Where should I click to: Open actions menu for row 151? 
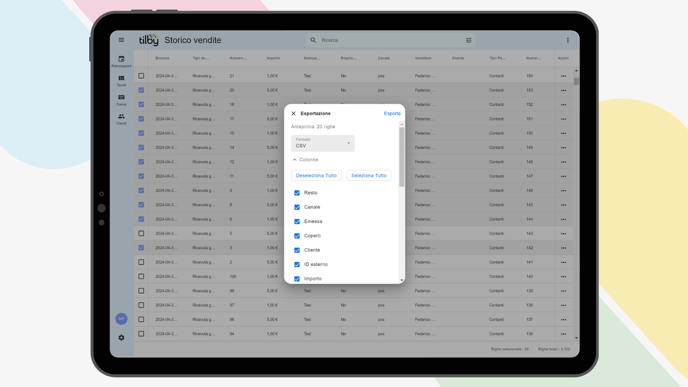point(563,119)
